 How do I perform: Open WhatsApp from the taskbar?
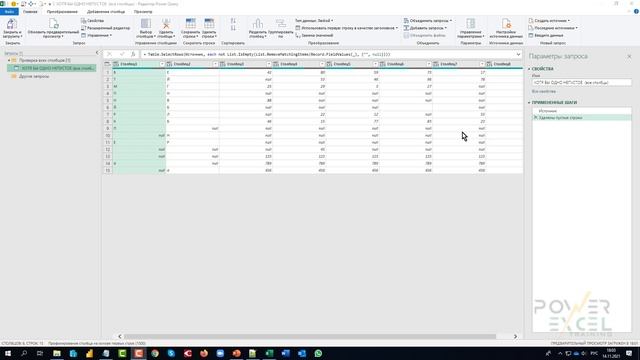pos(318,353)
